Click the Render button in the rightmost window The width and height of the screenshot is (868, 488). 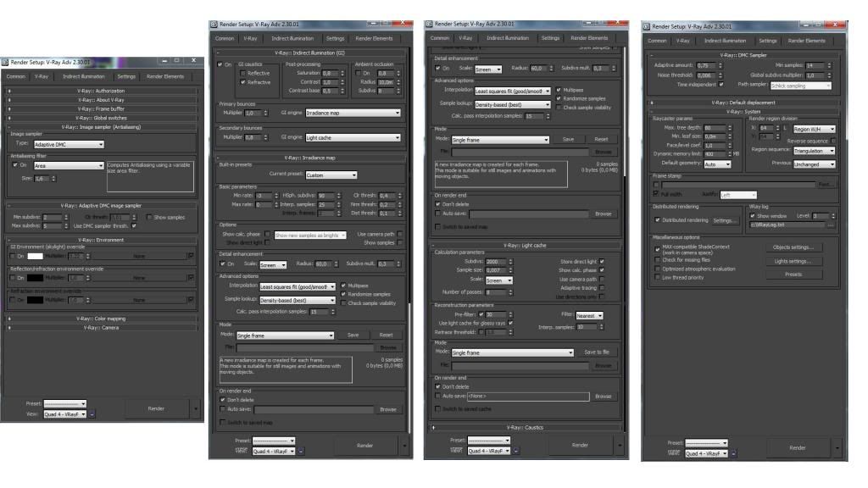coord(798,448)
